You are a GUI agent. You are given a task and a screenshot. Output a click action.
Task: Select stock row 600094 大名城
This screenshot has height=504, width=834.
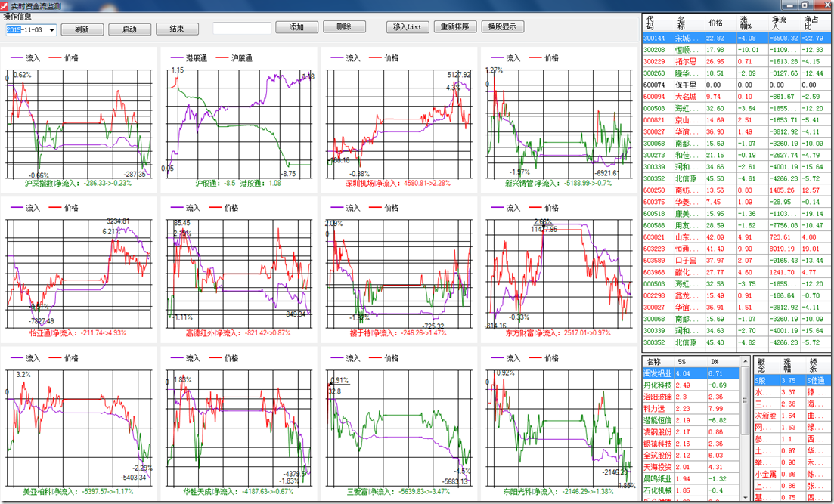click(736, 97)
